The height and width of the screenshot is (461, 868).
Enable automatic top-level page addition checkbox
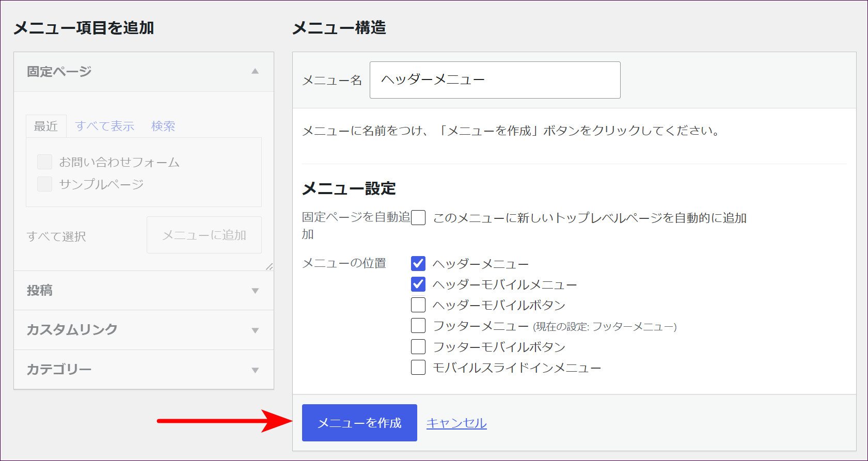[x=418, y=218]
